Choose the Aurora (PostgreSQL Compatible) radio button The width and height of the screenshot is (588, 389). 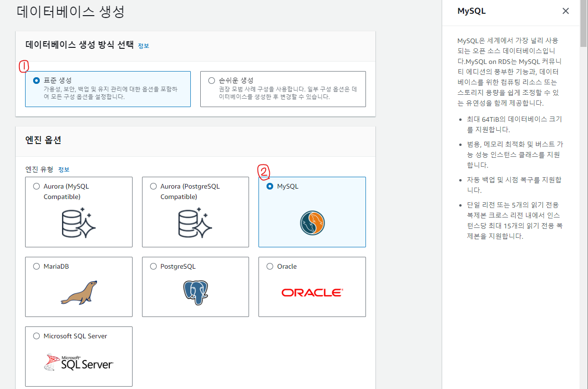(x=153, y=186)
